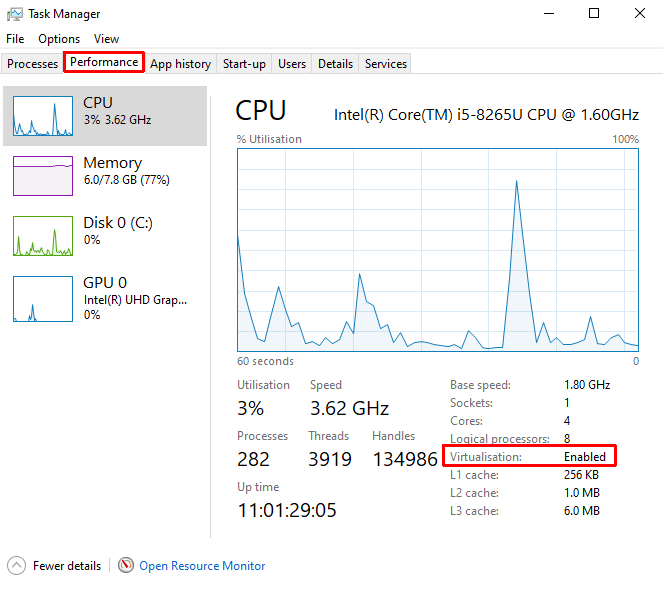Open the File menu
This screenshot has height=590, width=663.
(x=15, y=39)
